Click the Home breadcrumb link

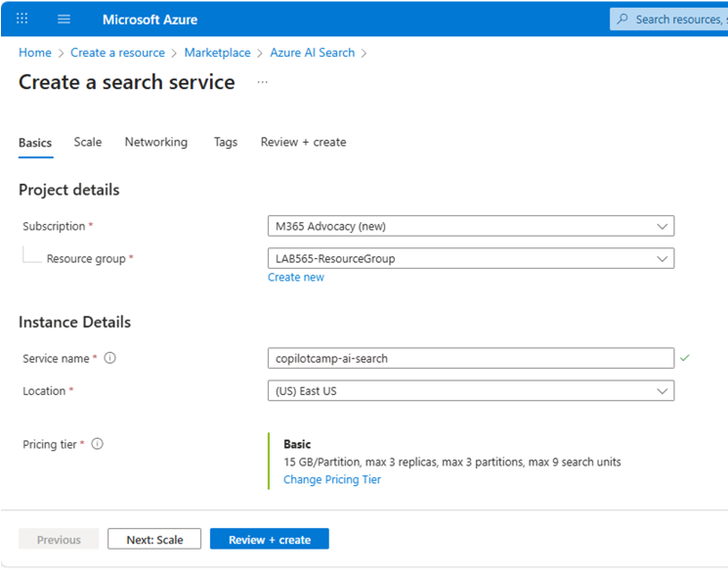pyautogui.click(x=35, y=53)
